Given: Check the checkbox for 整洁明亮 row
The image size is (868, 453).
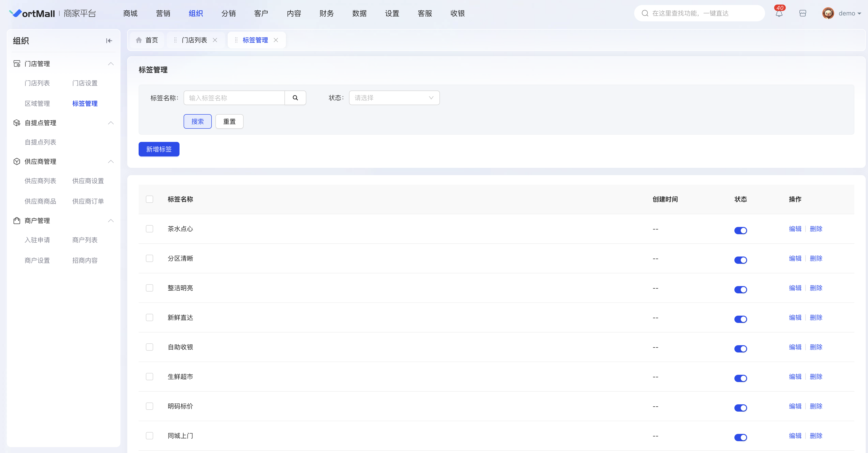Looking at the screenshot, I should click(150, 288).
